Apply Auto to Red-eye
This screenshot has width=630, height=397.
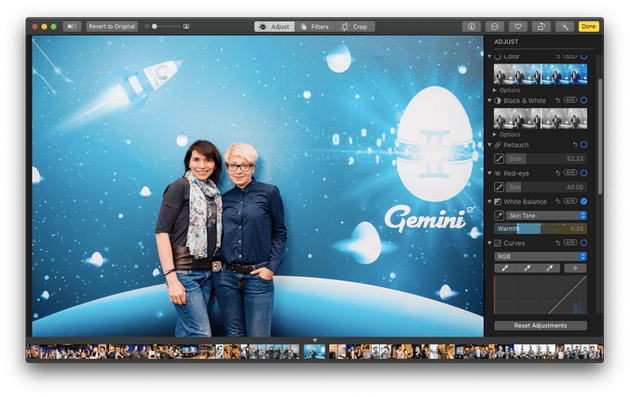(570, 173)
